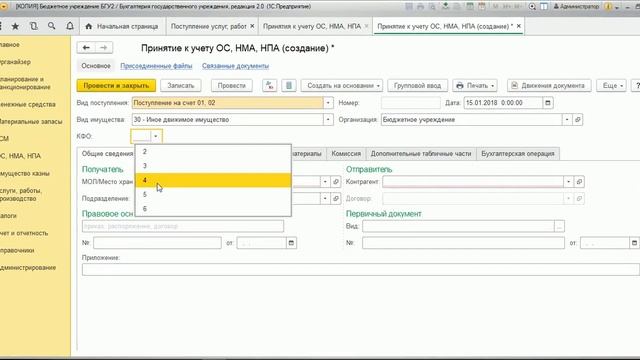Screen dimensions: 640x360
Task: Select value 2 in the КФО list
Action: 213,152
